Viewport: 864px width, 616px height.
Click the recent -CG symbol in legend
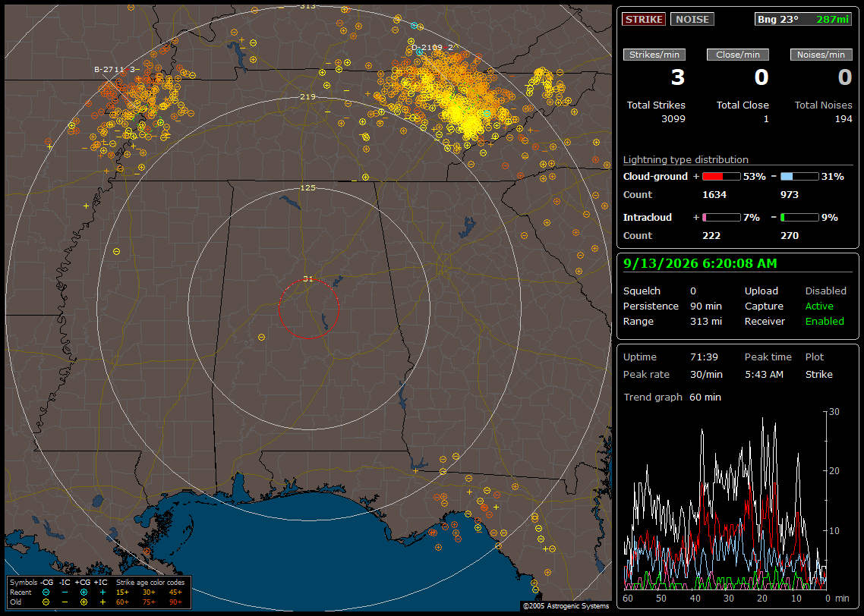[x=46, y=592]
